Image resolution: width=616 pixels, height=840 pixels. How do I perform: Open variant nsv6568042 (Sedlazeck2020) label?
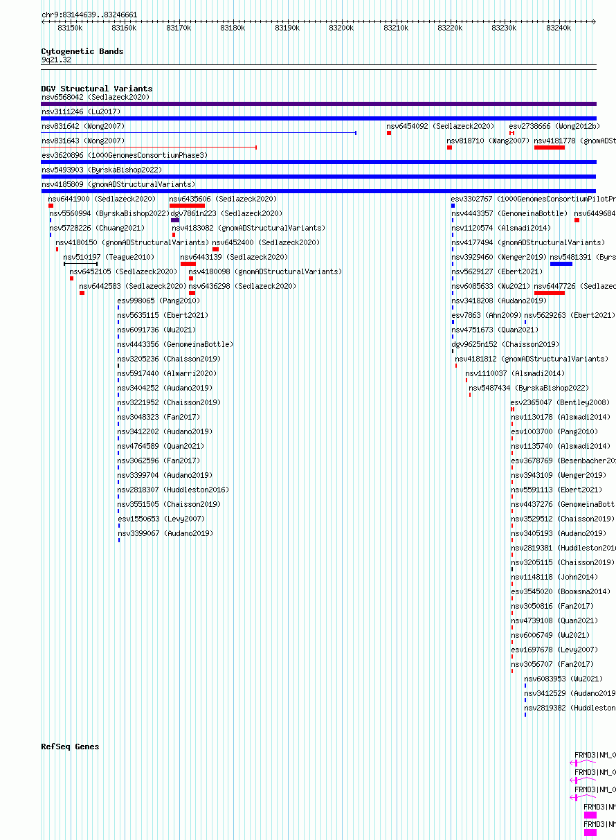click(96, 98)
